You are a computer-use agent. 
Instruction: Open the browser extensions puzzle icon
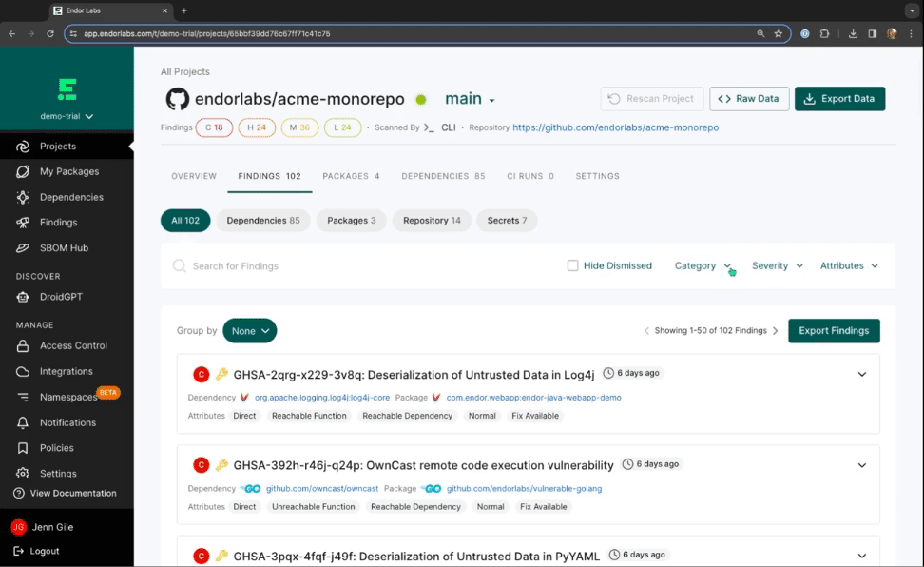tap(824, 33)
